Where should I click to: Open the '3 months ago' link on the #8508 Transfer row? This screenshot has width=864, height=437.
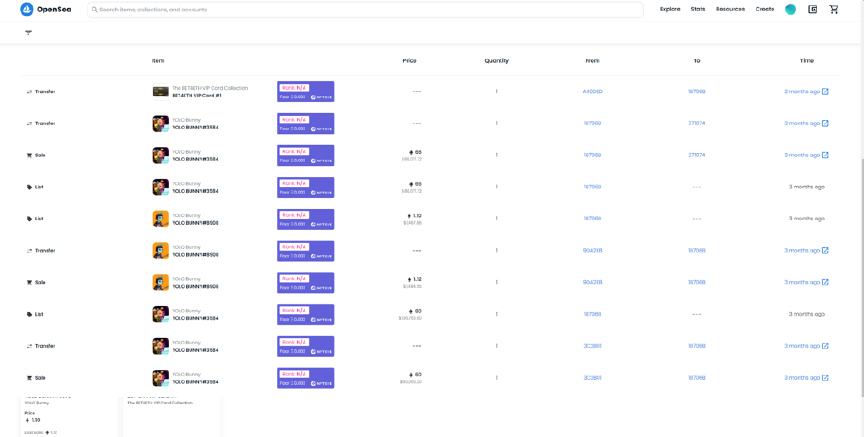pos(802,251)
